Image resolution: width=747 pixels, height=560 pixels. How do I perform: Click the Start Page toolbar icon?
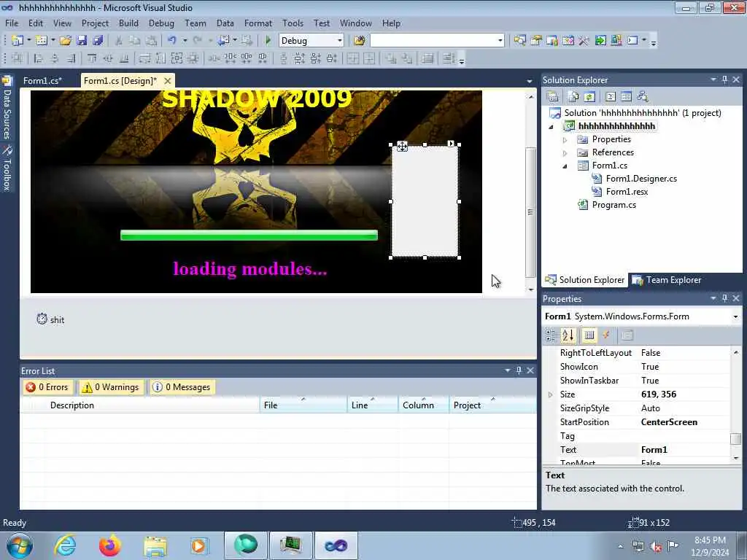(x=600, y=41)
